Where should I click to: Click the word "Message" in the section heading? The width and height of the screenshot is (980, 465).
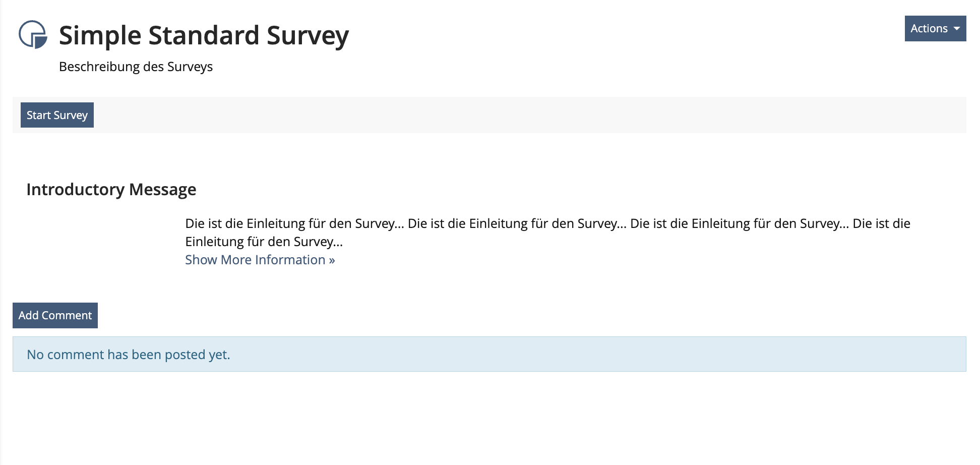(162, 190)
